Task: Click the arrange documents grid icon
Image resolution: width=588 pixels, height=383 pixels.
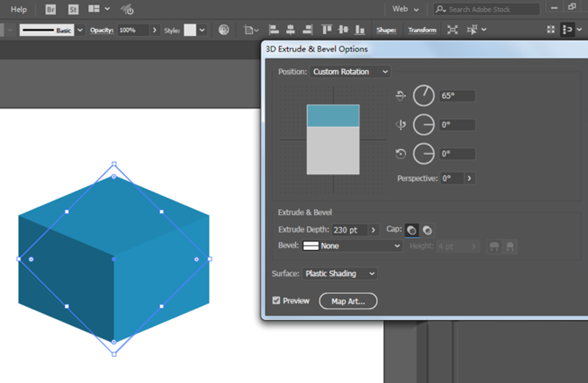Action: click(x=92, y=9)
